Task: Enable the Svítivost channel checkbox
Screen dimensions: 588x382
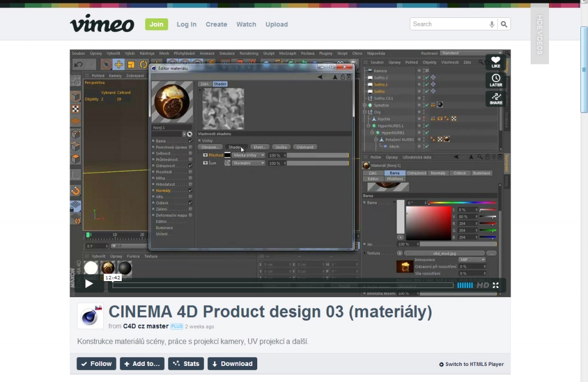Action: [191, 154]
